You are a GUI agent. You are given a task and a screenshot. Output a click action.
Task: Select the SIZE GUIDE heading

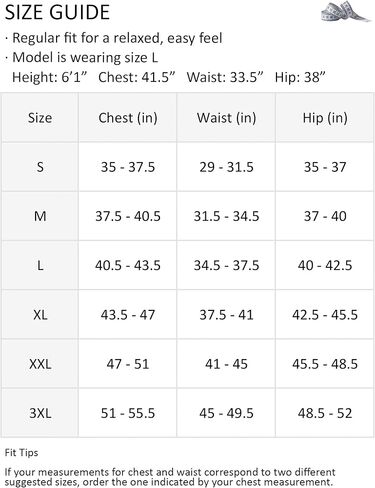(57, 12)
